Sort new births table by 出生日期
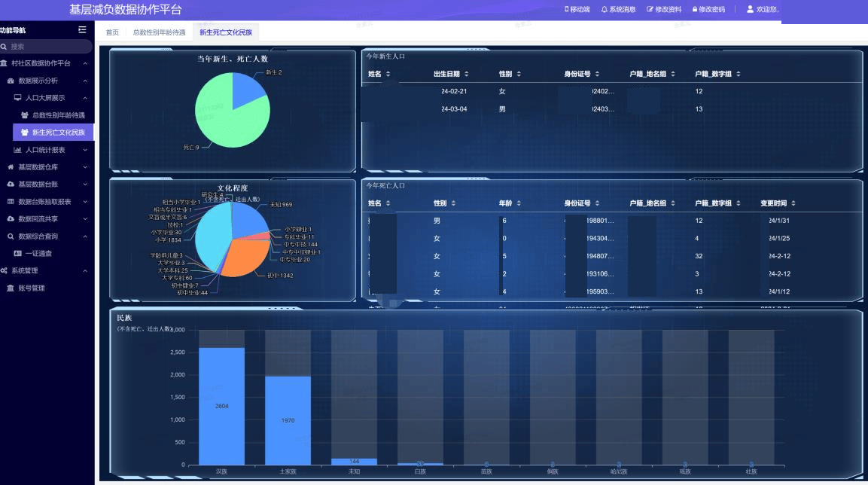Screen dimensions: 868x485 pos(466,74)
